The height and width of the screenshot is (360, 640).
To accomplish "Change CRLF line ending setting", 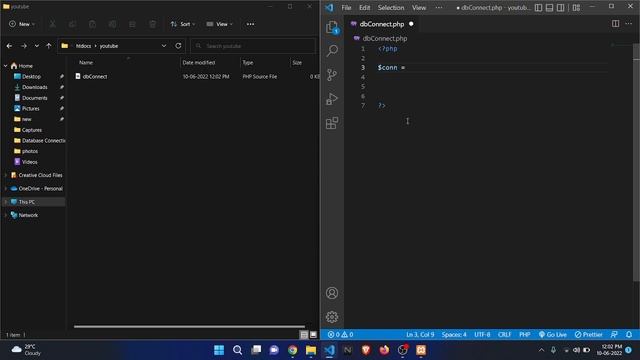I will click(504, 334).
